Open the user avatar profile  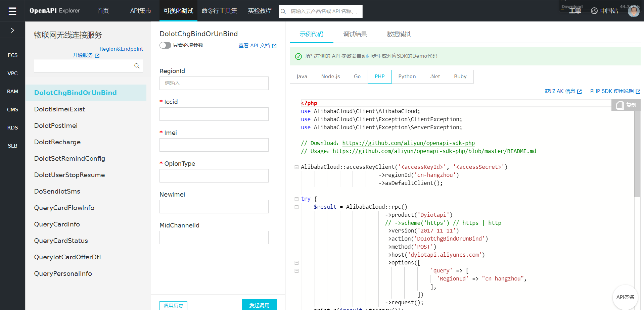[633, 11]
